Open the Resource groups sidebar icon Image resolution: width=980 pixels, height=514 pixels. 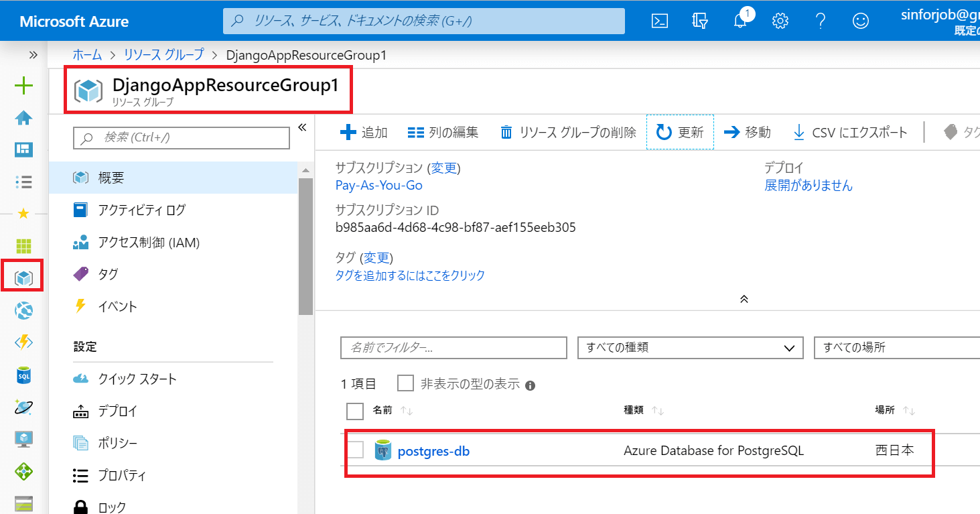coord(23,275)
